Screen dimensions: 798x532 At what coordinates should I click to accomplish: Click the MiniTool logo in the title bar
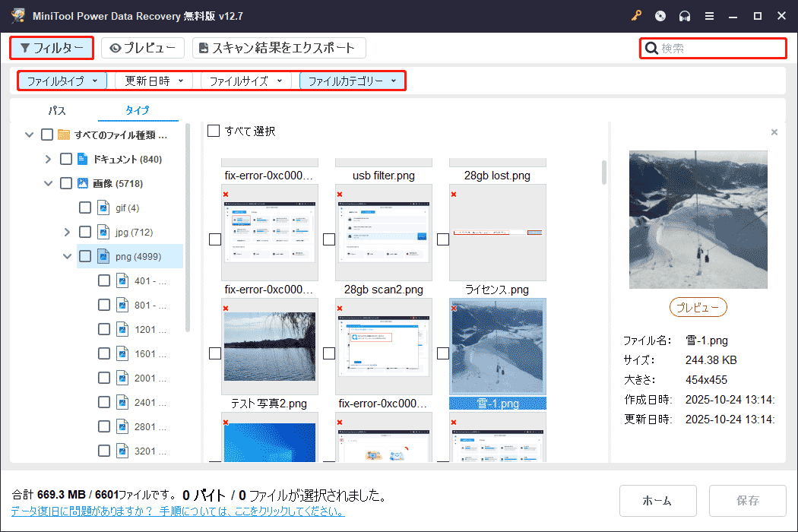pyautogui.click(x=17, y=15)
